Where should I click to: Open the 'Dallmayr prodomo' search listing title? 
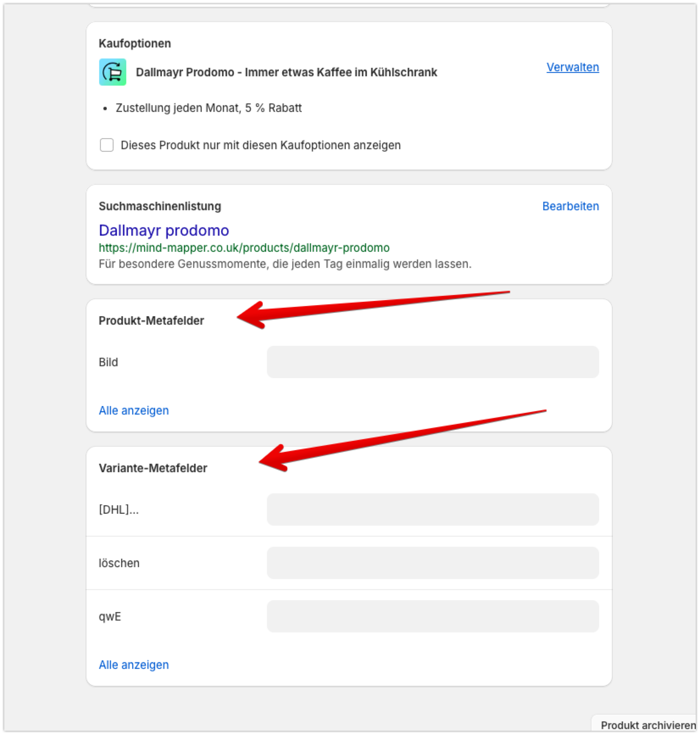tap(164, 230)
